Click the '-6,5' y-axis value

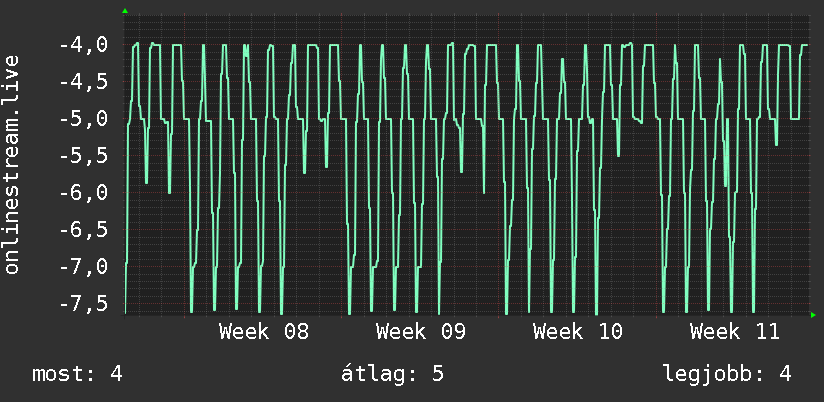click(84, 229)
